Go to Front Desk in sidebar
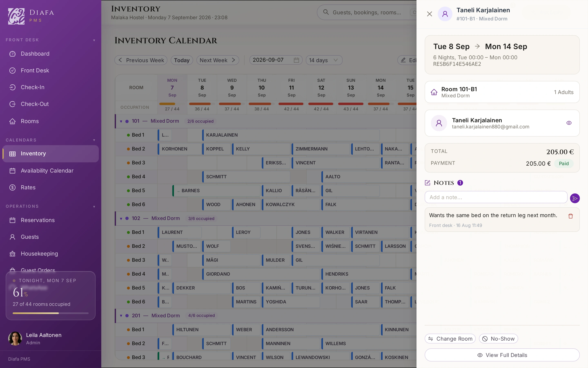Image resolution: width=588 pixels, height=368 pixels. coord(51,71)
